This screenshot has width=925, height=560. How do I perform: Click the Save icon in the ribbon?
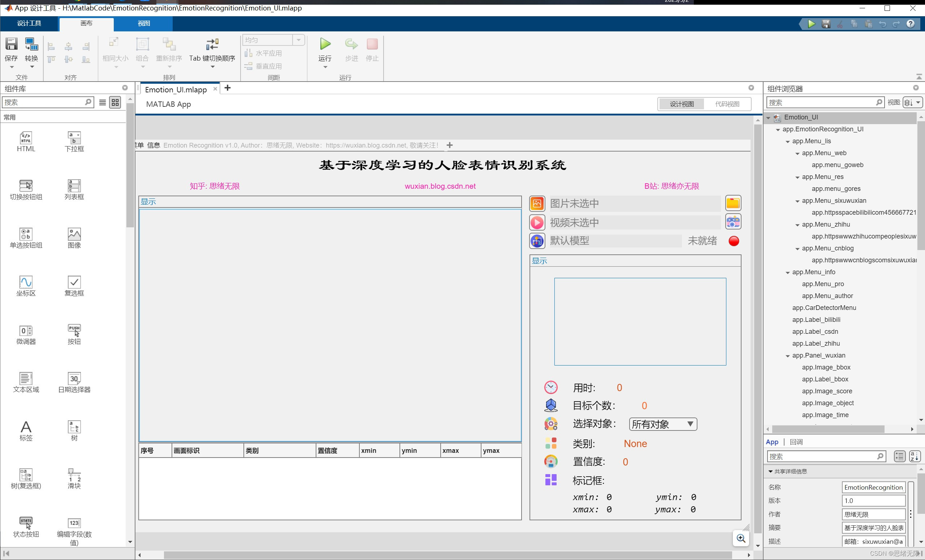(x=11, y=45)
